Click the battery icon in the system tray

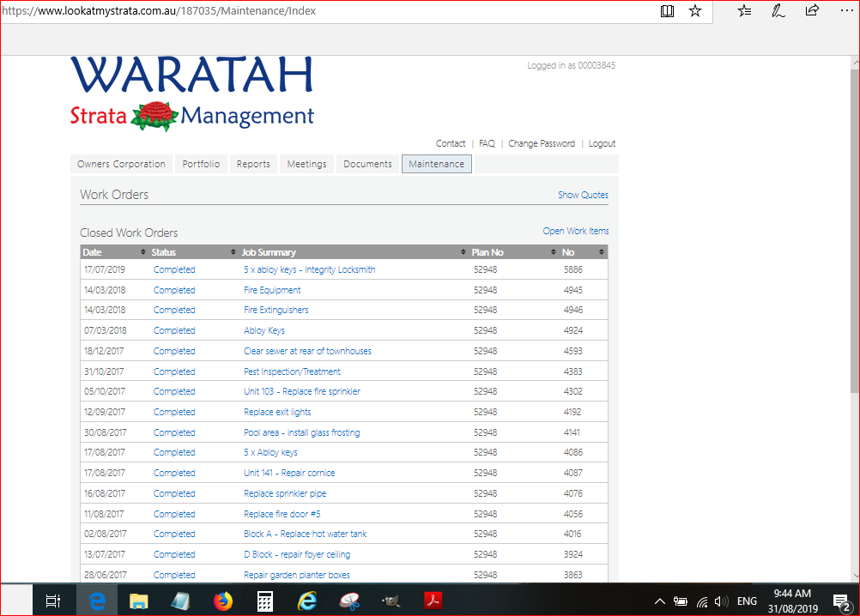tap(680, 601)
